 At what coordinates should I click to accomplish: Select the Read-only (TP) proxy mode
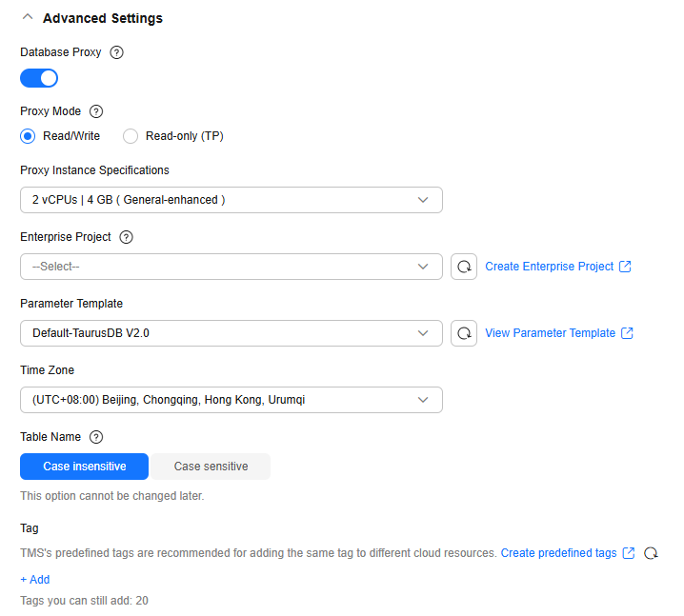click(131, 136)
